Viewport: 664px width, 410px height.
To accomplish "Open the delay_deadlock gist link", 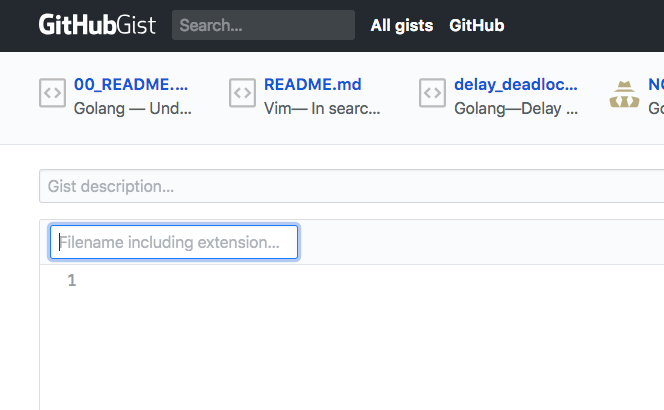I will click(x=516, y=84).
